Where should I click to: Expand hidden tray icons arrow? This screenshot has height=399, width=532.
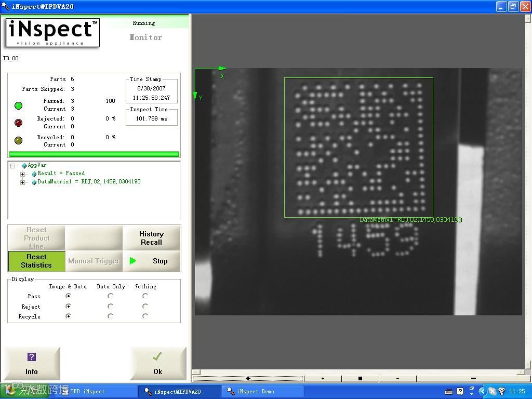tap(483, 392)
